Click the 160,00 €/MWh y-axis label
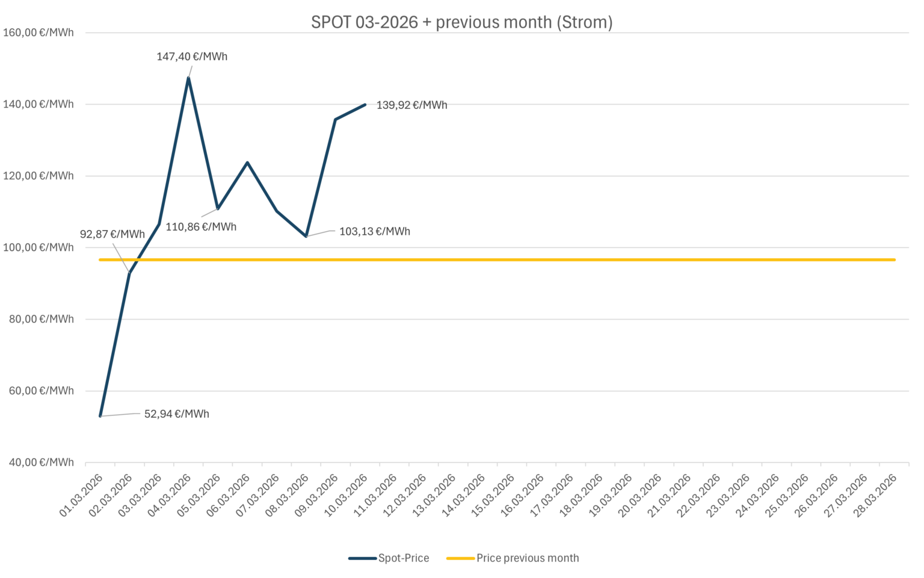 [x=38, y=33]
